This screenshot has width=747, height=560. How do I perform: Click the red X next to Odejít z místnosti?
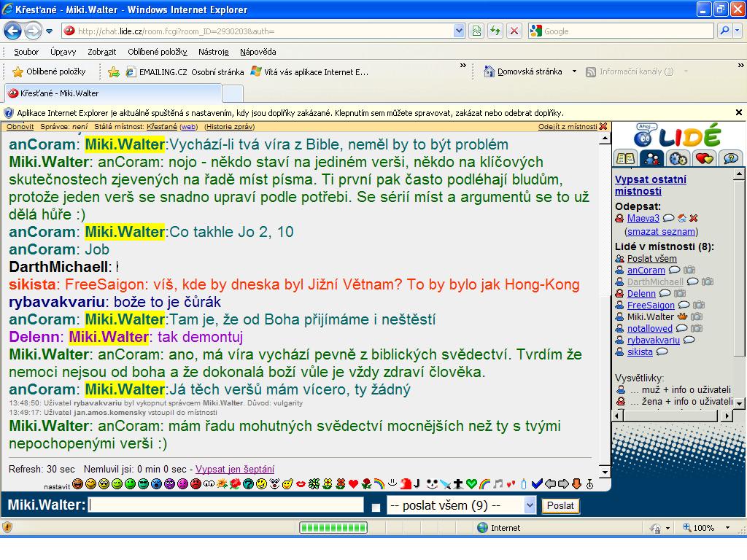pyautogui.click(x=603, y=126)
